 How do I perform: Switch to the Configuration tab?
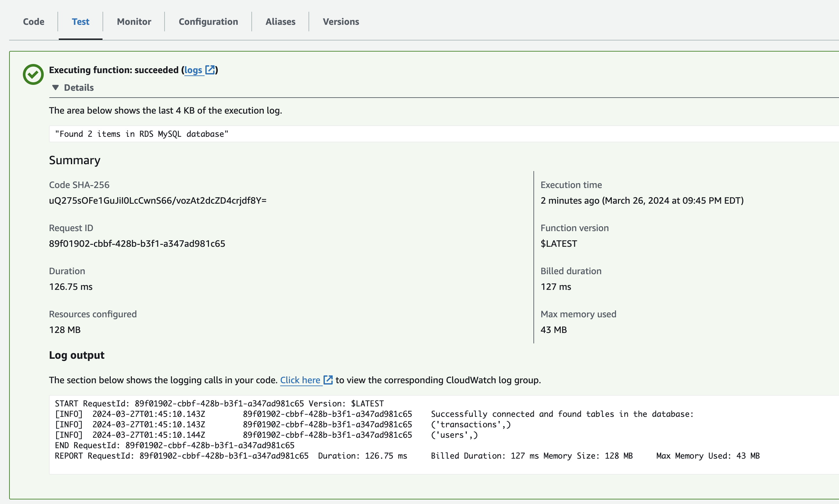click(208, 22)
